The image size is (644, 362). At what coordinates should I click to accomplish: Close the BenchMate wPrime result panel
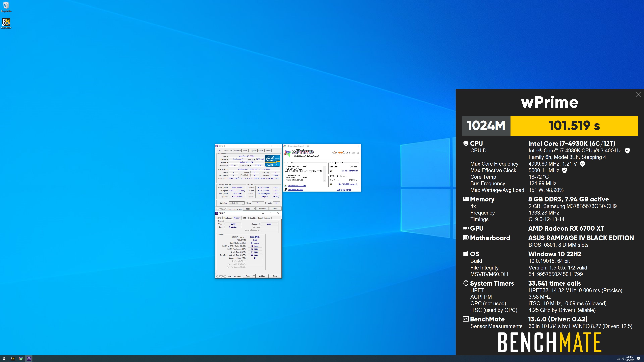(638, 94)
